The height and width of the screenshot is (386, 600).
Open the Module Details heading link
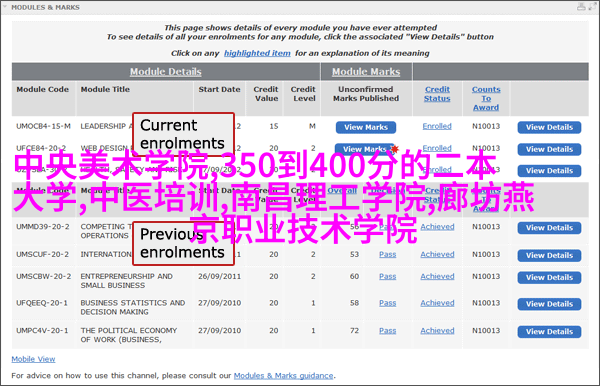coord(165,72)
